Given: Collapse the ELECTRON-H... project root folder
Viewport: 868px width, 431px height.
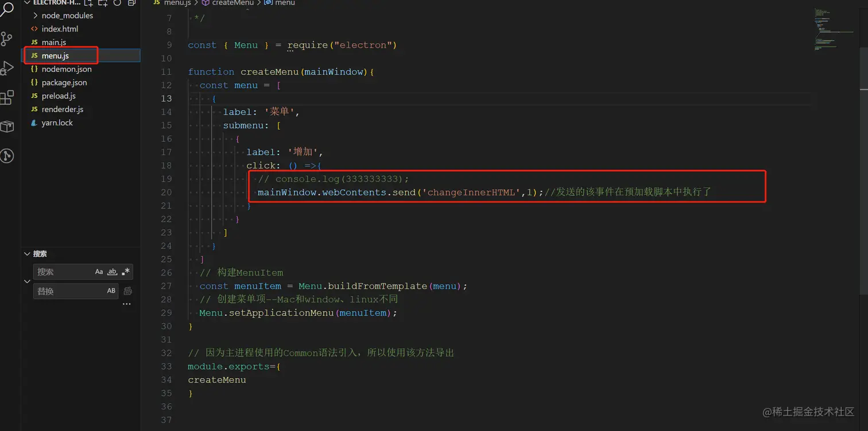Looking at the screenshot, I should (x=27, y=3).
